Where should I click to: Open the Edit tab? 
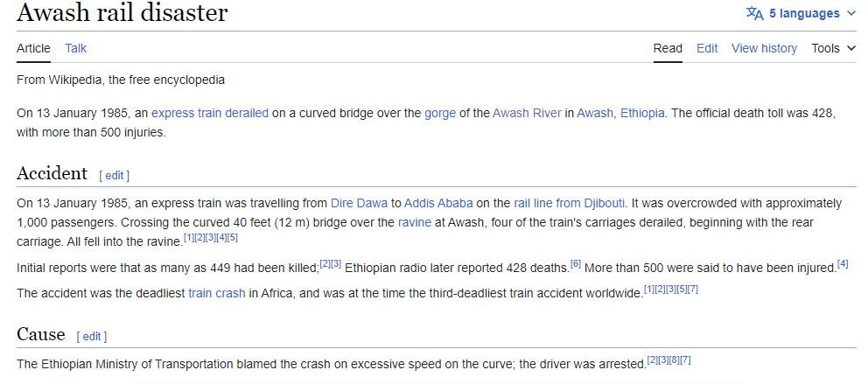(707, 48)
